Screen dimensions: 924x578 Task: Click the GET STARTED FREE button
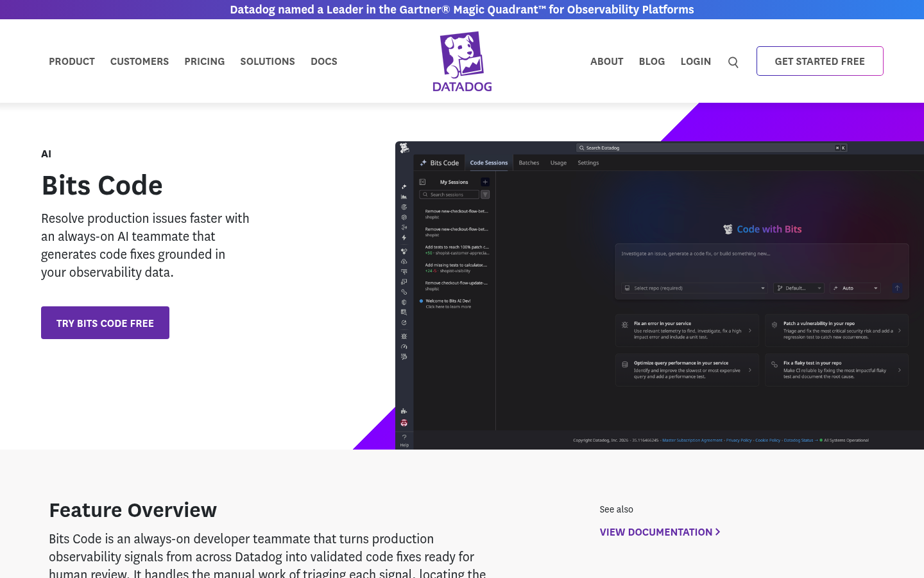click(x=820, y=61)
